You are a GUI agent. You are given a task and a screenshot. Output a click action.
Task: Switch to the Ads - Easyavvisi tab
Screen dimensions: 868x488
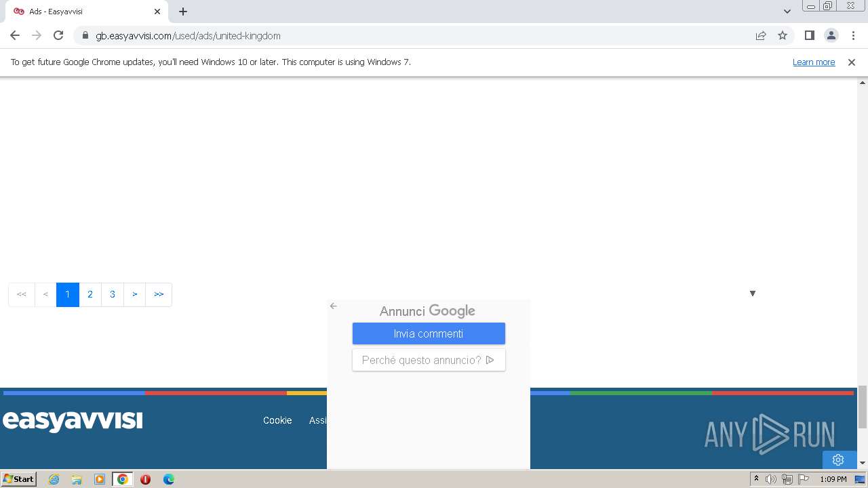point(87,12)
